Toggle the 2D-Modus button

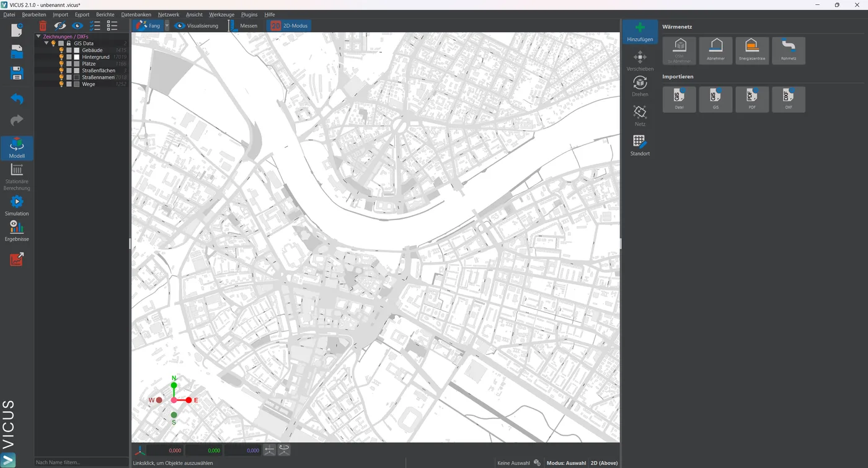coord(289,26)
